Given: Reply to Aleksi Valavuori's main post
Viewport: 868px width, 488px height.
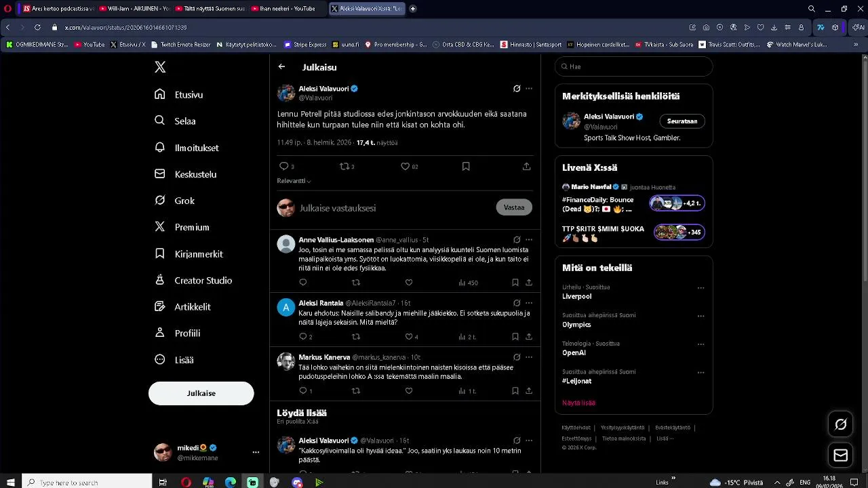Looking at the screenshot, I should tap(283, 166).
